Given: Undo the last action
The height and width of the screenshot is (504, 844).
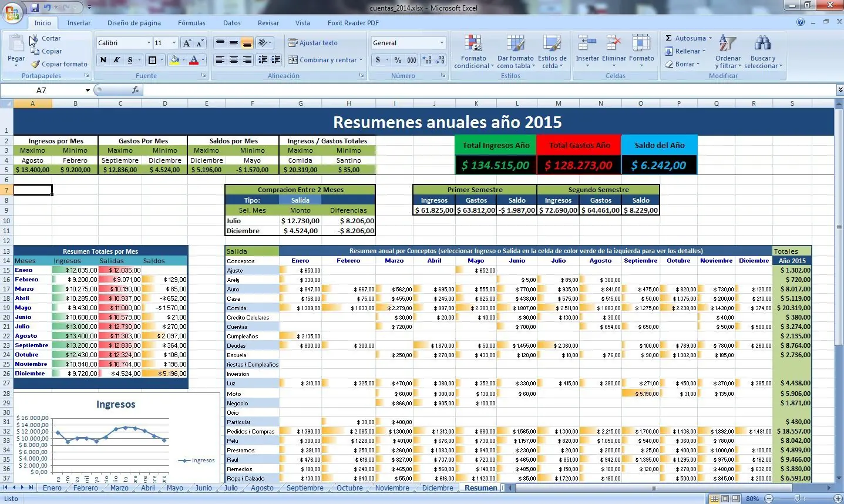Looking at the screenshot, I should [48, 8].
